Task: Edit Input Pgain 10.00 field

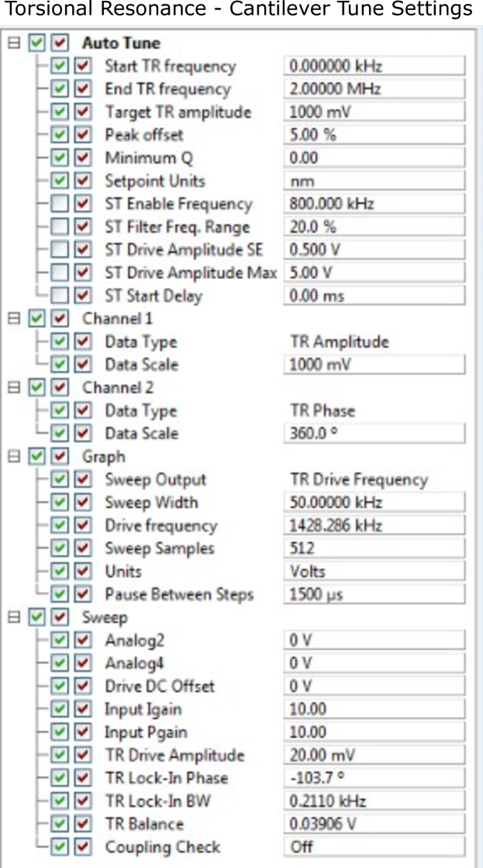Action: pyautogui.click(x=374, y=732)
